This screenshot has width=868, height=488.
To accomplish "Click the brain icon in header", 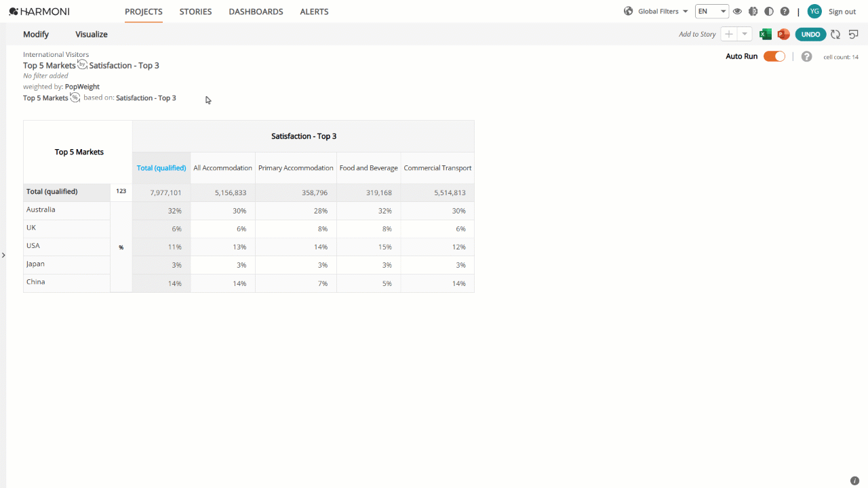I will tap(753, 12).
